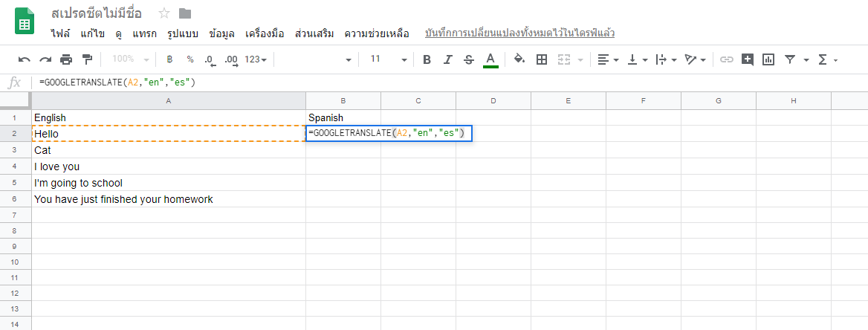Insert a chart icon
The width and height of the screenshot is (868, 330).
tap(768, 59)
